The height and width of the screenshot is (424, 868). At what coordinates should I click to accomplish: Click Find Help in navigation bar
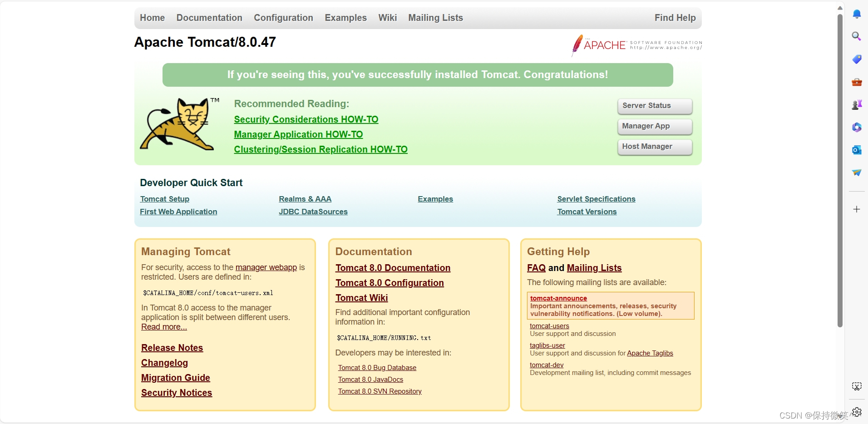coord(675,18)
